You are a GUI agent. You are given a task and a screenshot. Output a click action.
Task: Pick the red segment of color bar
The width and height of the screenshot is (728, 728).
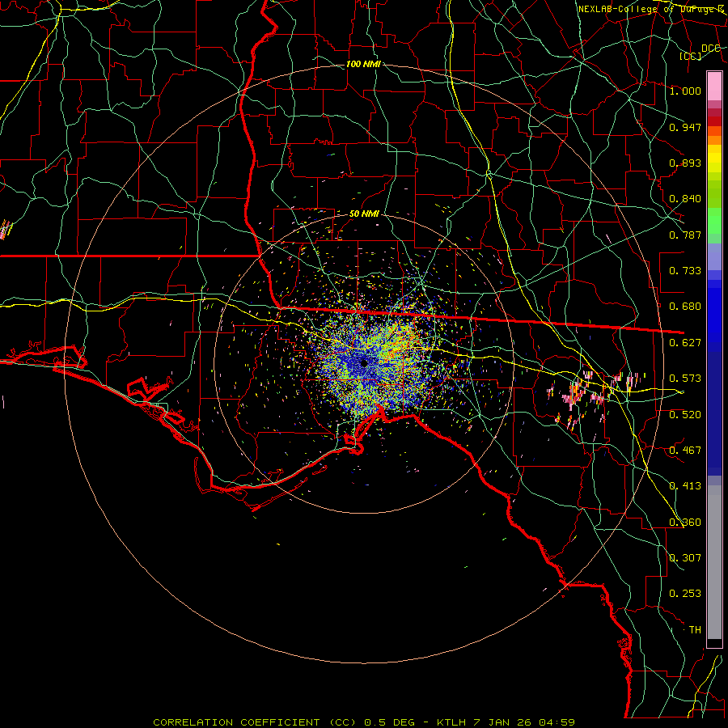714,121
